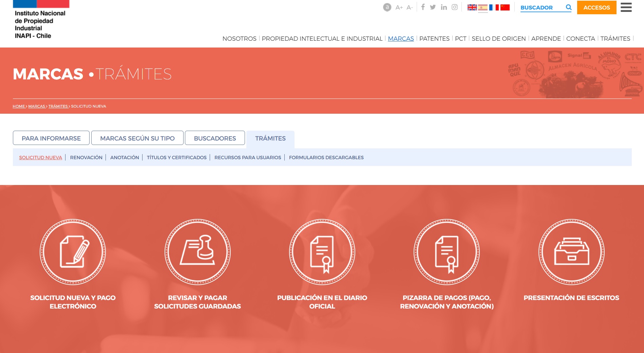Viewport: 644px width, 353px height.
Task: Click the search magnifier icon
Action: click(569, 7)
